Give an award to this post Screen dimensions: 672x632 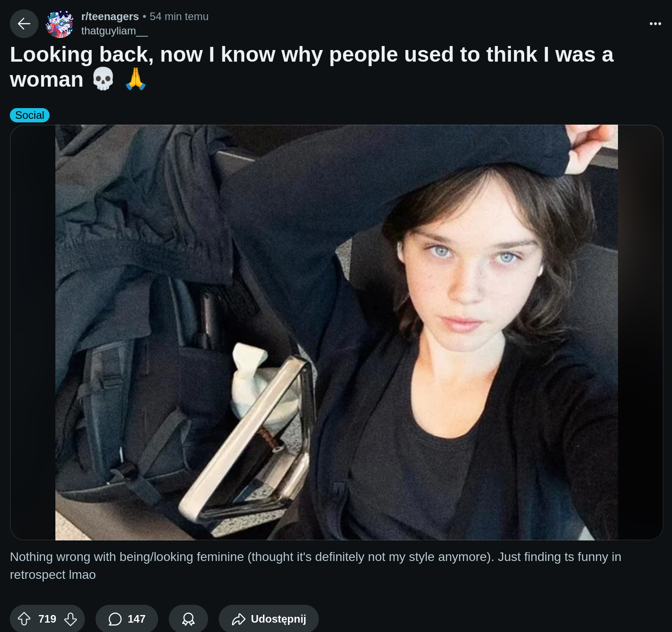pyautogui.click(x=188, y=619)
